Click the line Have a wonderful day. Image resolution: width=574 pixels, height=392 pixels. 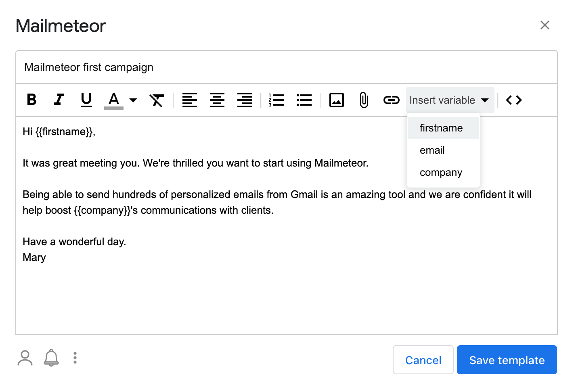point(74,242)
